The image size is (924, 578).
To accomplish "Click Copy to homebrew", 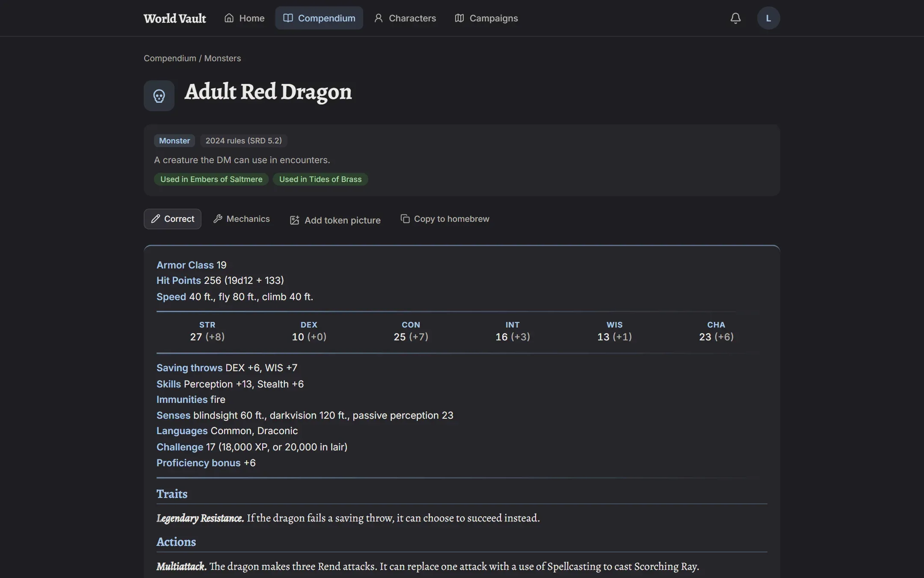I will [445, 219].
